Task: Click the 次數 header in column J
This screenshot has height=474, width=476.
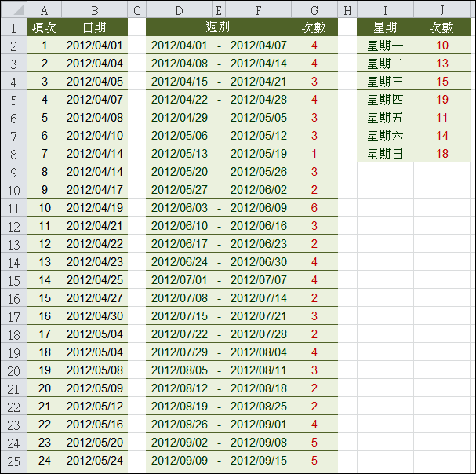Action: [x=442, y=27]
